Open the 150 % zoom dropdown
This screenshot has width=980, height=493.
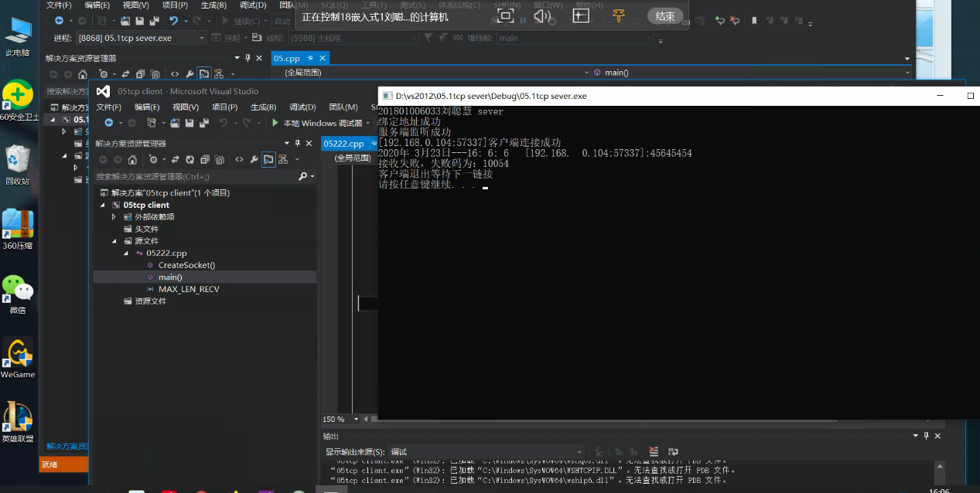point(356,419)
